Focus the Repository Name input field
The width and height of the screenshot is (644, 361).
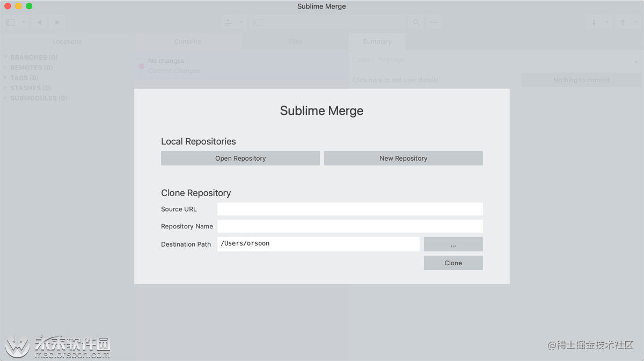[x=350, y=226]
